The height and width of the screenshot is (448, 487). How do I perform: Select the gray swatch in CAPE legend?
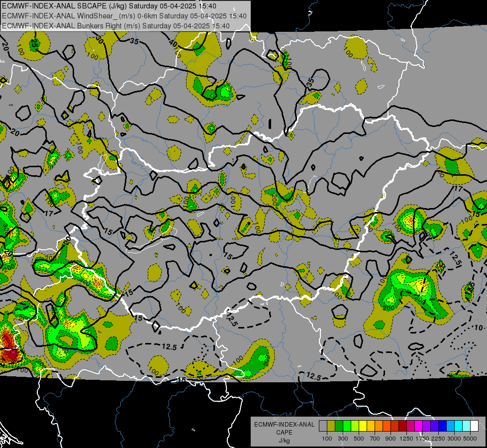pos(323,426)
